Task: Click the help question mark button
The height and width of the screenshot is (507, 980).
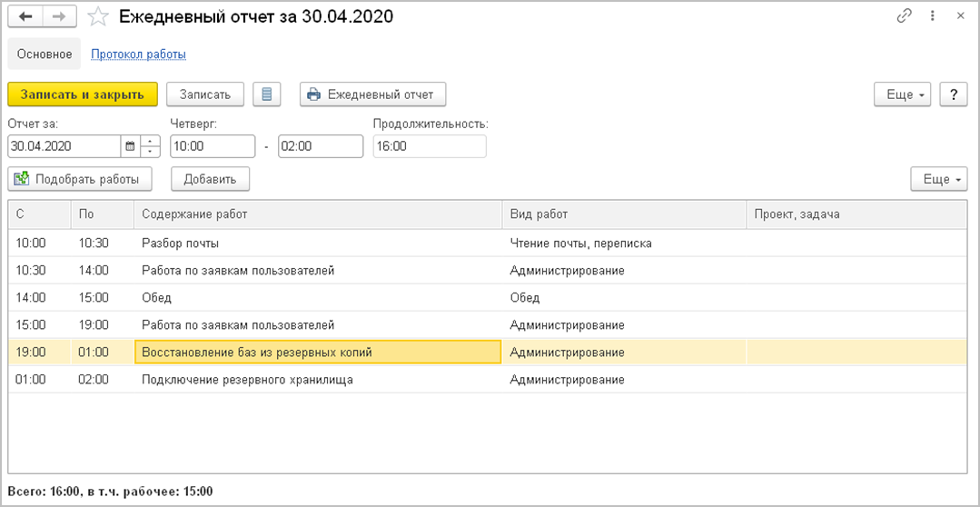Action: (x=953, y=94)
